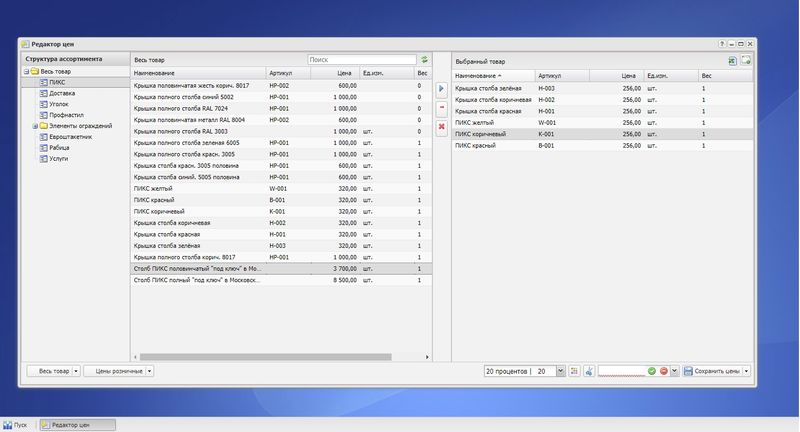800x432 pixels.
Task: Expand the Элементы ограждений node
Action: point(35,126)
